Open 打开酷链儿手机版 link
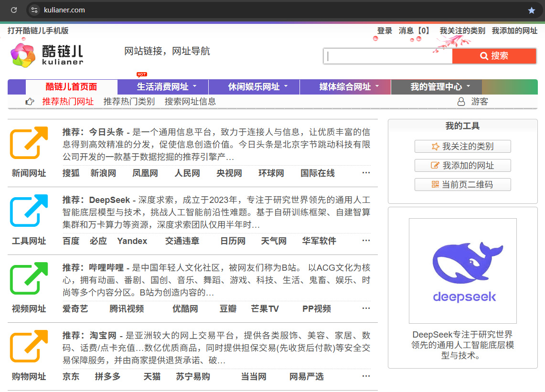The height and width of the screenshot is (392, 545). [x=38, y=31]
